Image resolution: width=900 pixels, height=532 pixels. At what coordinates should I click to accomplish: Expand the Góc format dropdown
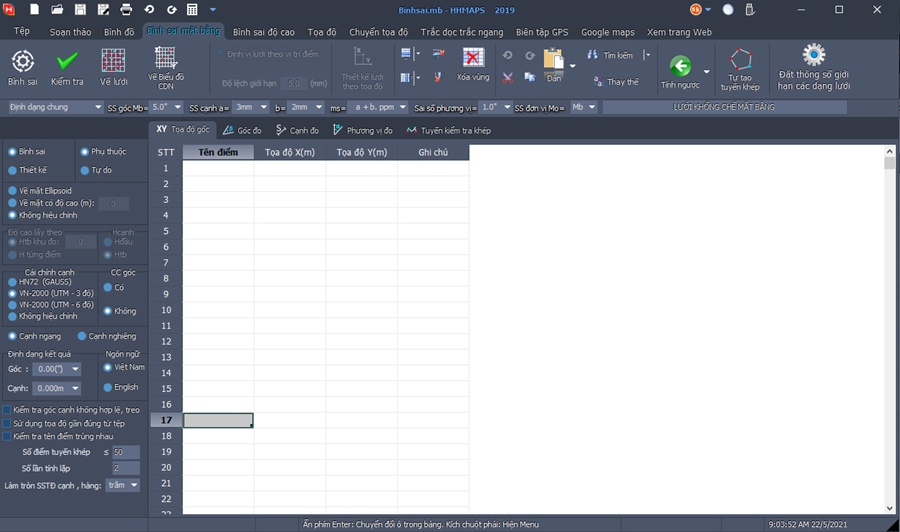tap(57, 369)
